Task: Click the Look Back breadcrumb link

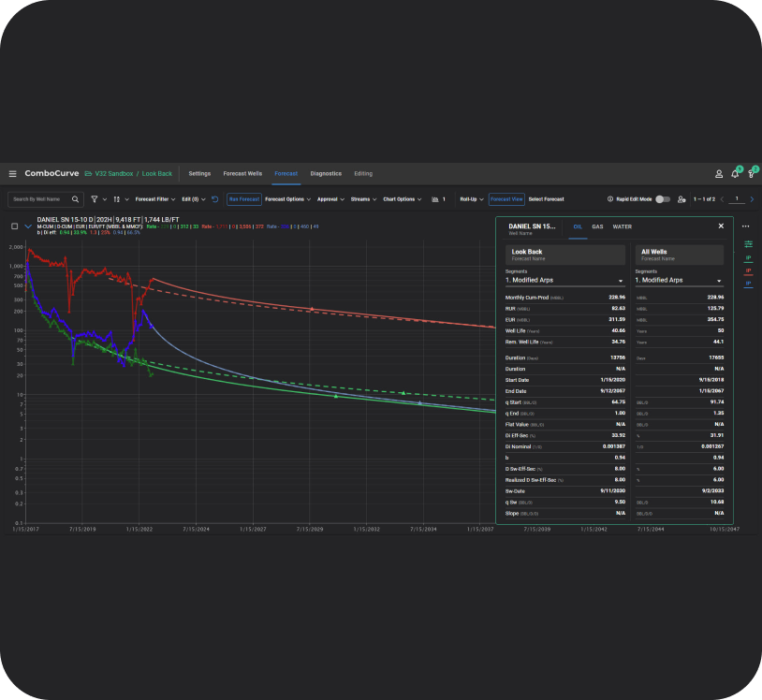Action: point(157,174)
